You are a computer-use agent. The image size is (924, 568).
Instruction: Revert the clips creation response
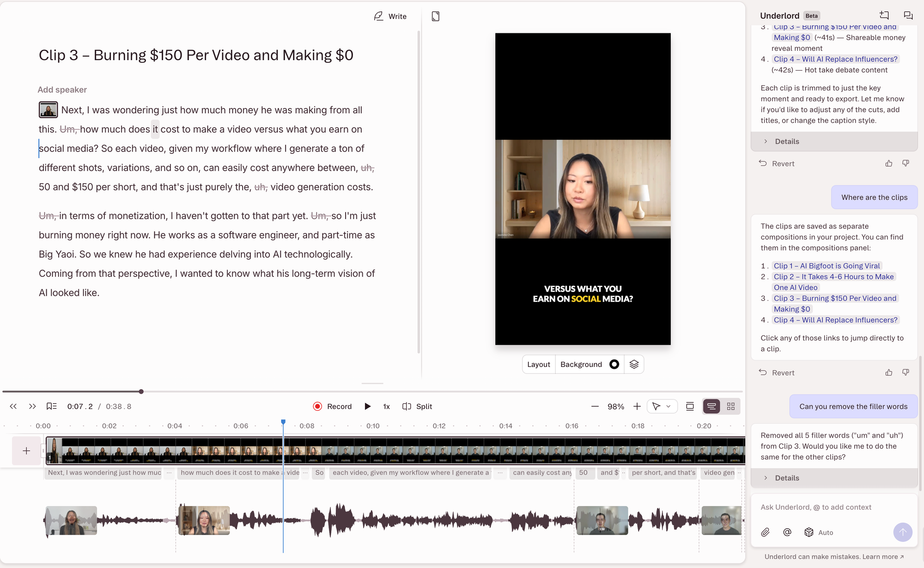click(777, 164)
